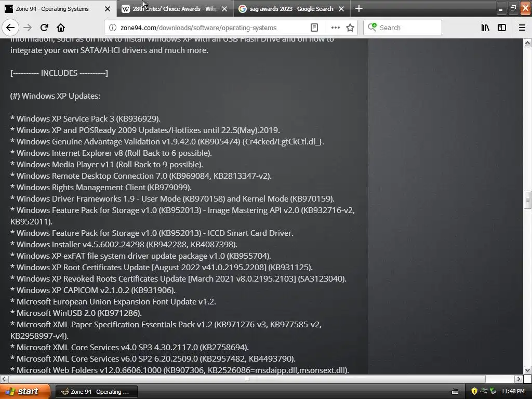Click the INCLUDES section header text
This screenshot has height=399, width=532.
[59, 73]
